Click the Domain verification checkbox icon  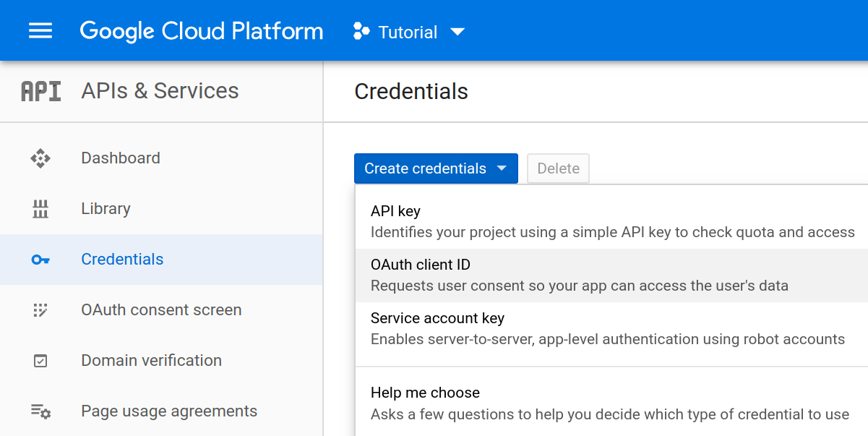click(x=40, y=360)
